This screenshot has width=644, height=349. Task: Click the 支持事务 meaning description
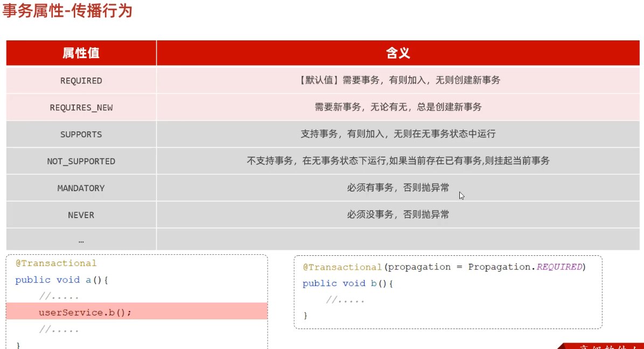click(x=398, y=134)
